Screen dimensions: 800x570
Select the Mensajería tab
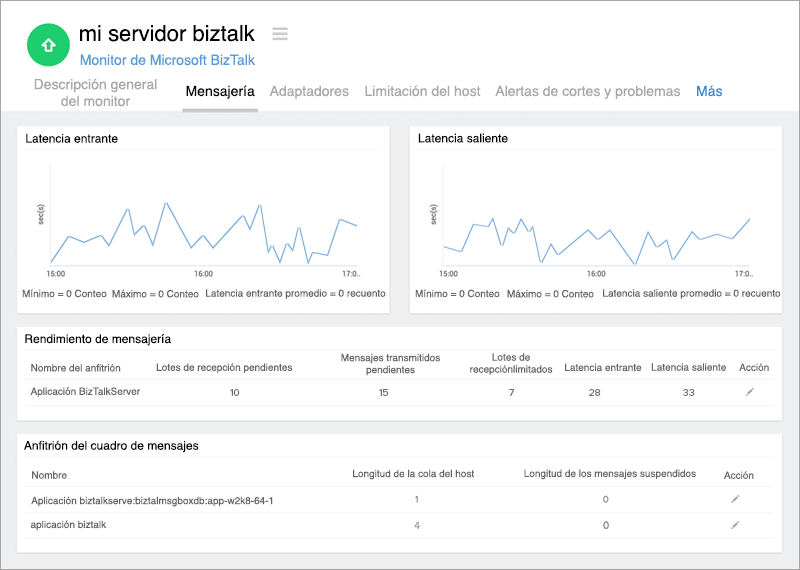(220, 91)
